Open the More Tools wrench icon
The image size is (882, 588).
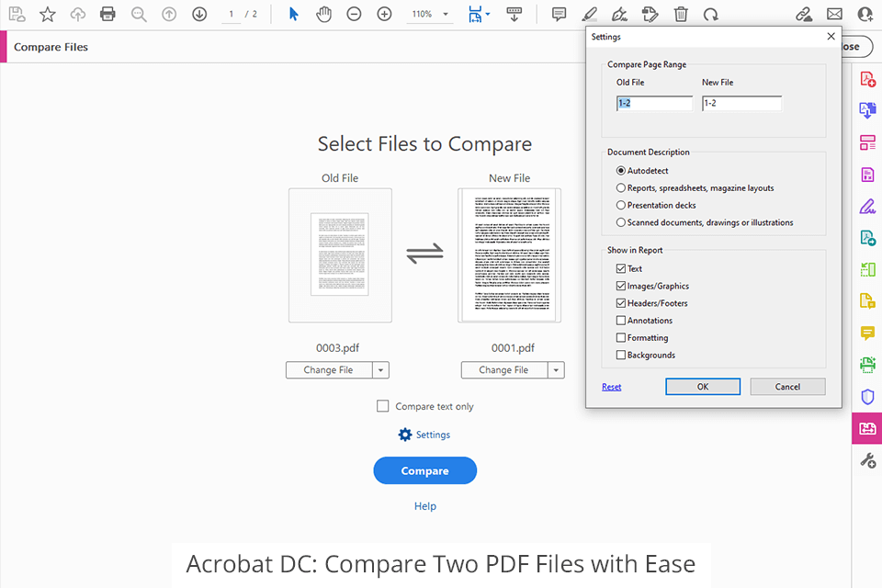(x=867, y=461)
